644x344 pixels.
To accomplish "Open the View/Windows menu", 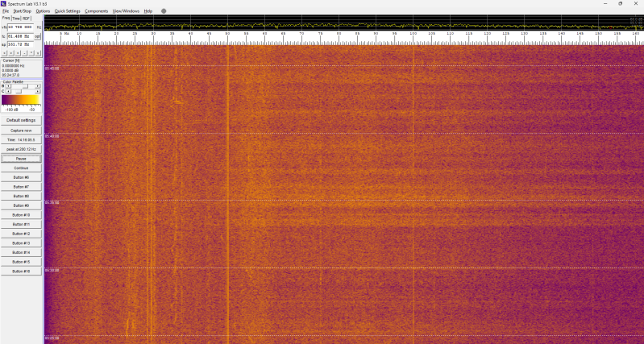I will [126, 11].
